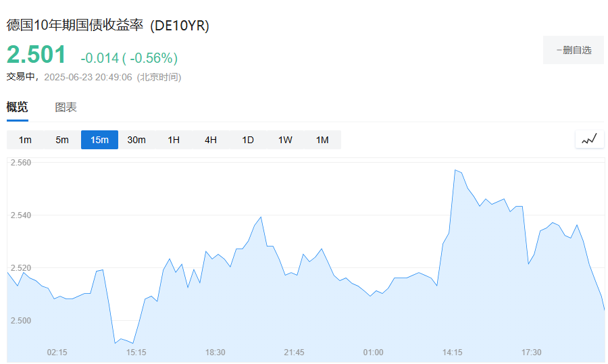The height and width of the screenshot is (364, 608).
Task: Click the 2.540 y-axis gridline label
Action: point(21,215)
